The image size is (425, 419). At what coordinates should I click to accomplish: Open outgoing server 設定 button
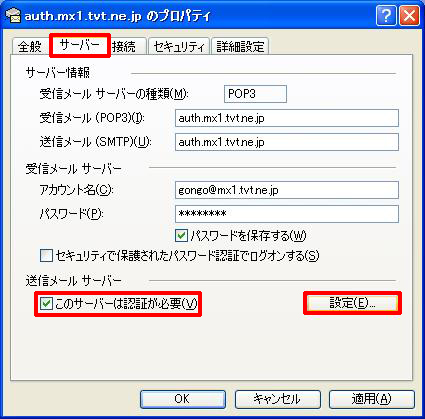[x=352, y=303]
